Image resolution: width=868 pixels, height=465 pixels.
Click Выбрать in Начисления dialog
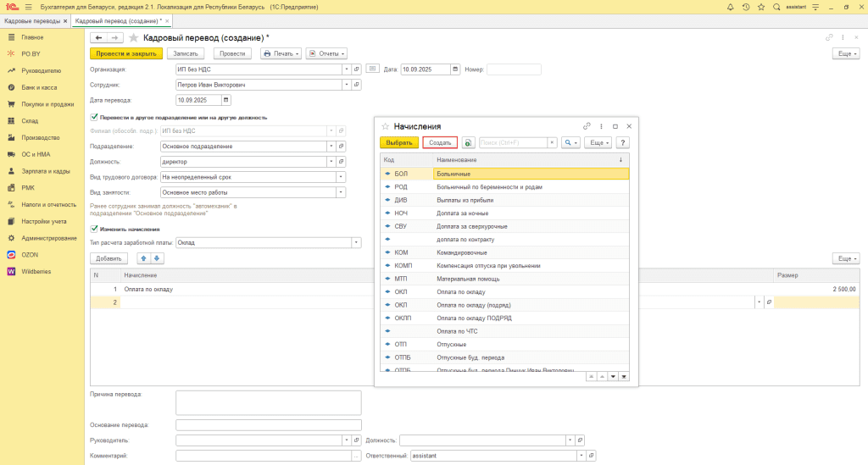[x=399, y=142]
